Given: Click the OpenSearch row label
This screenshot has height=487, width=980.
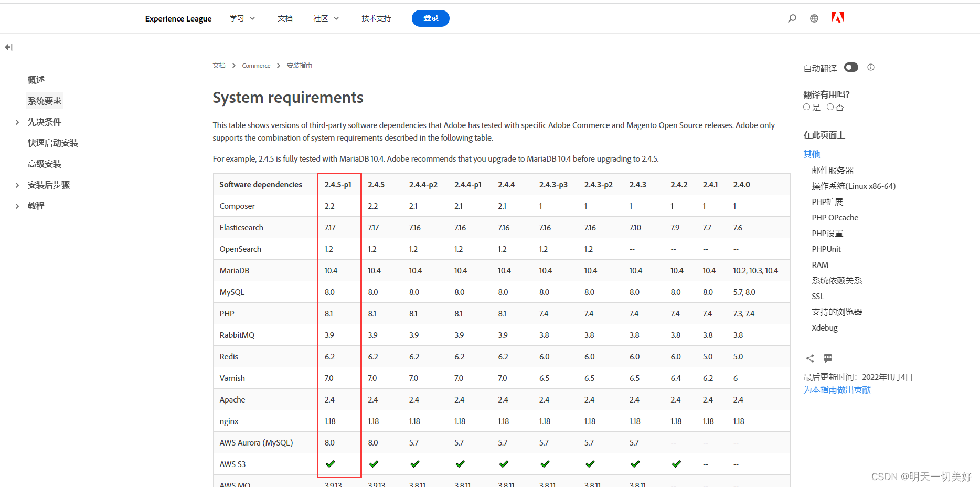Looking at the screenshot, I should pyautogui.click(x=240, y=249).
